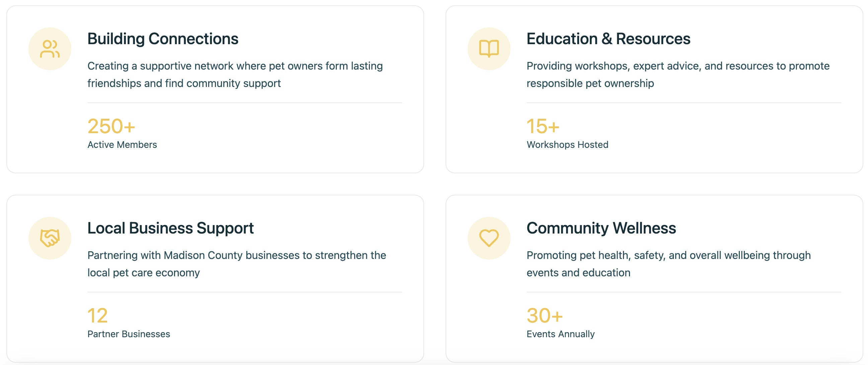Select the Education & Resources heading
868x365 pixels.
pos(608,39)
